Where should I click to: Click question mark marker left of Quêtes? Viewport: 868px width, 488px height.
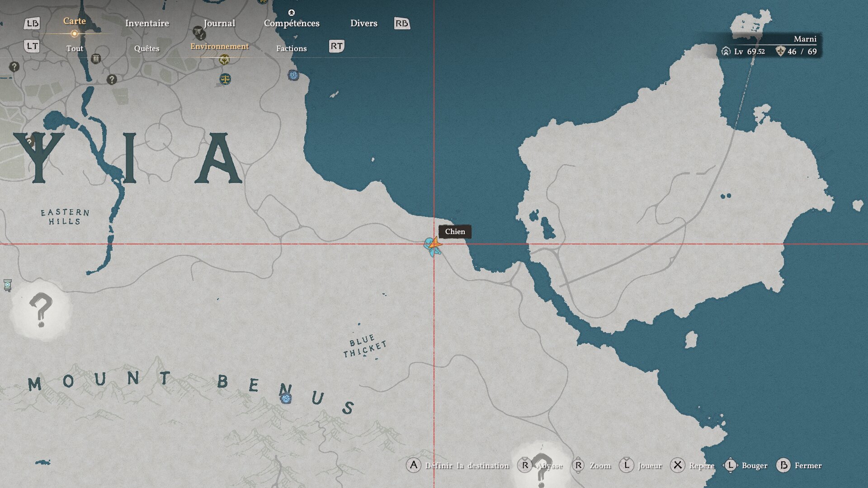[112, 80]
